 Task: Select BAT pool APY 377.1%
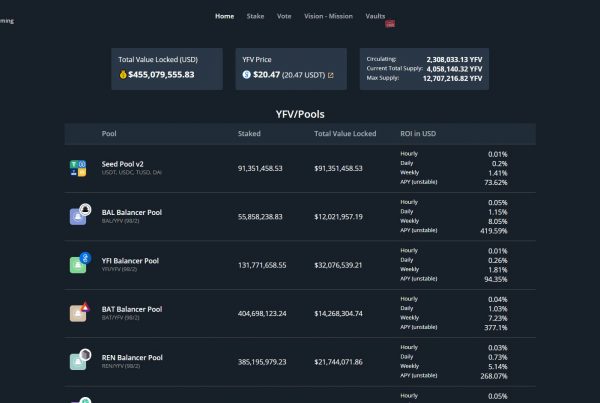(496, 328)
